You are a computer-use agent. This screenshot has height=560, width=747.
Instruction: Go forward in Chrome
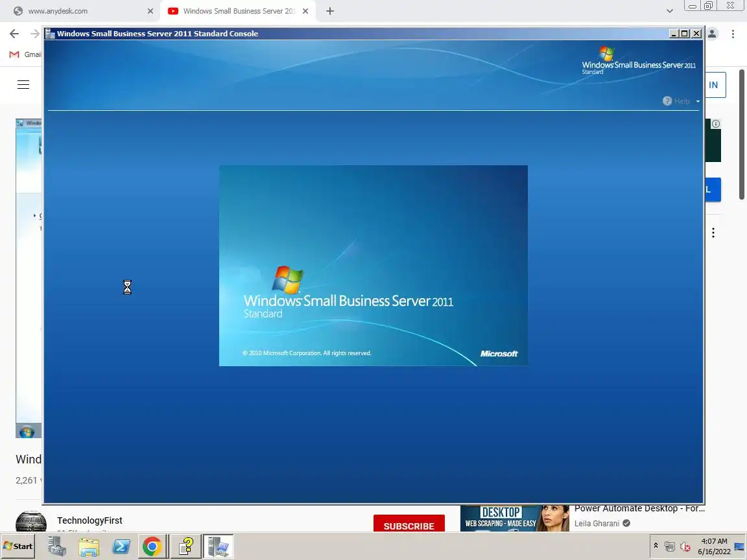[35, 34]
